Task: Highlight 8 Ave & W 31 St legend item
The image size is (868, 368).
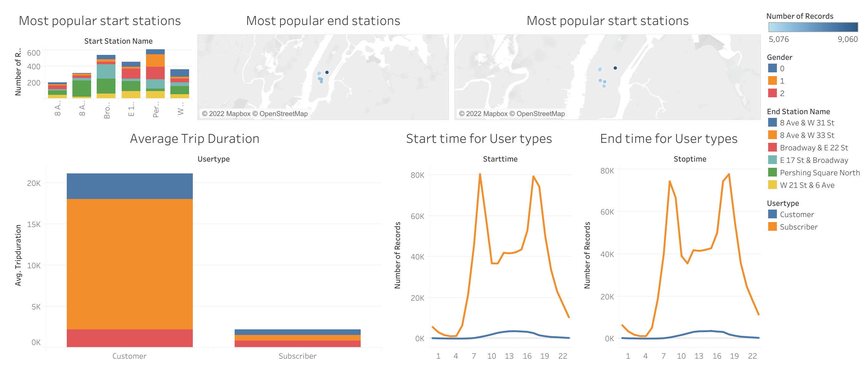Action: 807,123
